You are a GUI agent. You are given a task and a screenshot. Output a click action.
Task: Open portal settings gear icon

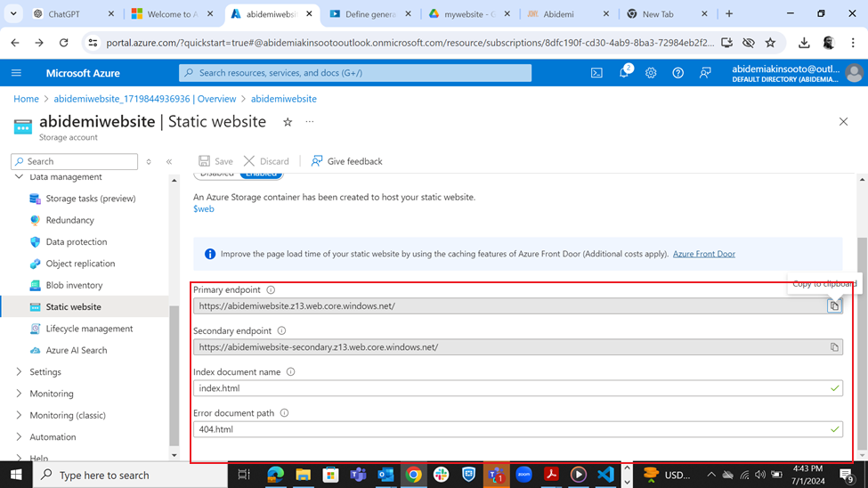pos(651,72)
